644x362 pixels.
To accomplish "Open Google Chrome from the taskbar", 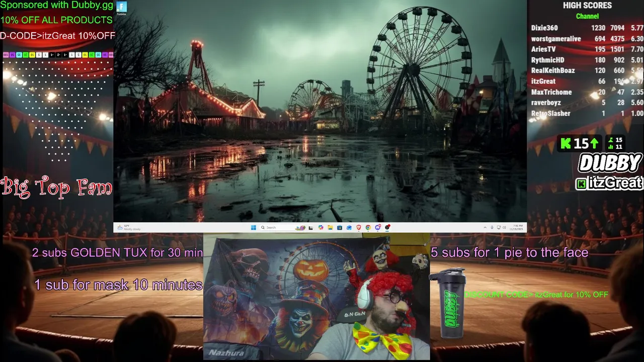I will 368,227.
